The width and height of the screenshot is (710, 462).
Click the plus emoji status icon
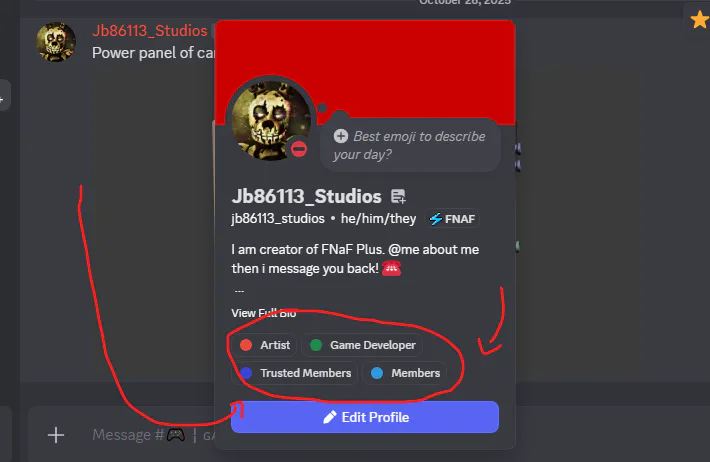pos(341,136)
